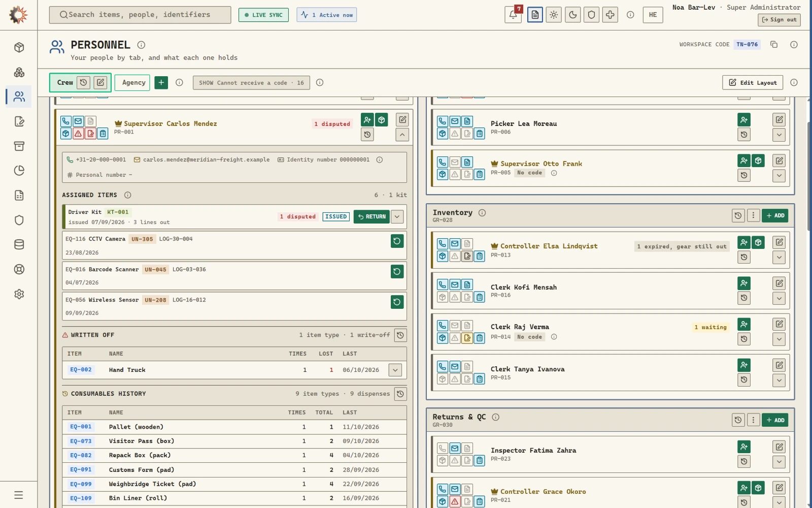Click the app logo gear sun icon
Image resolution: width=812 pixels, height=508 pixels.
coord(18,15)
